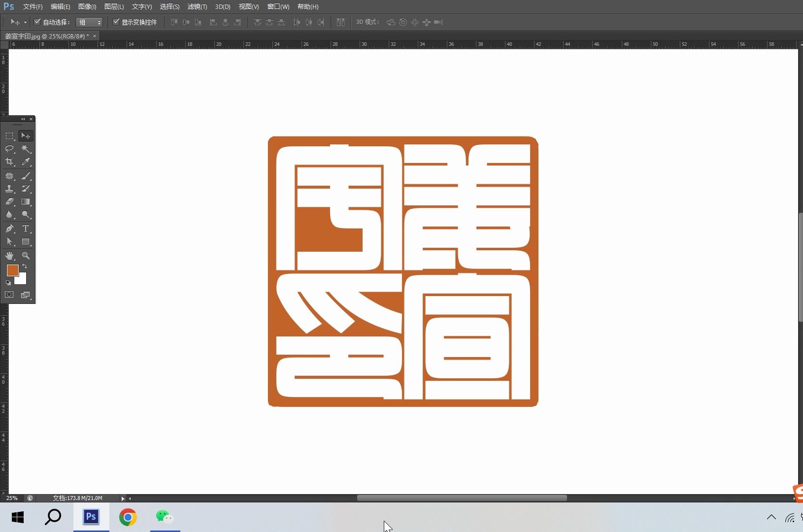Select the Eraser tool
The image size is (803, 532).
[9, 201]
